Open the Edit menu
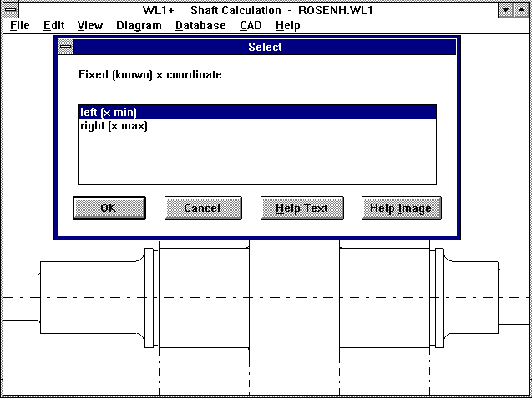This screenshot has height=399, width=532. pos(53,26)
